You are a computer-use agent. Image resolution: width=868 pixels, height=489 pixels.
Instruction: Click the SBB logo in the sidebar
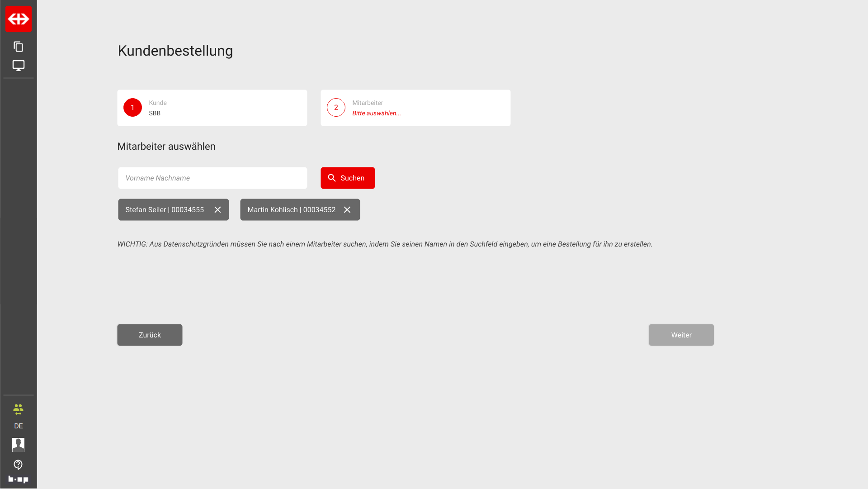(18, 19)
